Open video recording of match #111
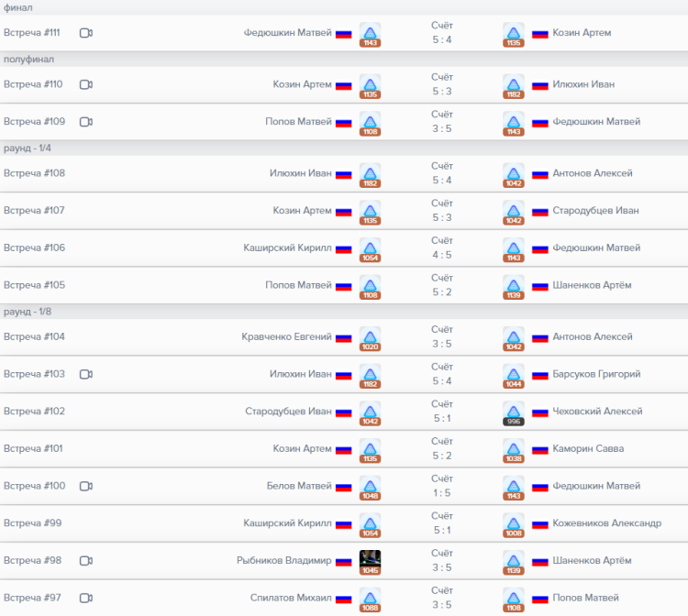 86,33
